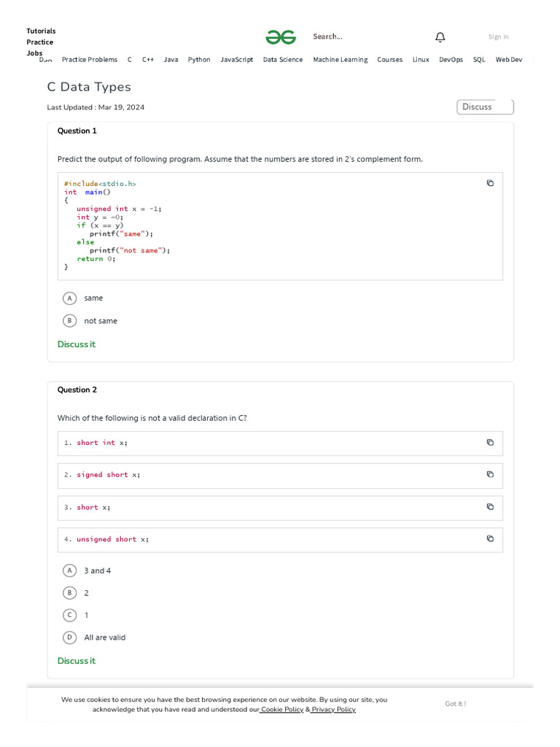Open 'Discuss it' under Question 1

pyautogui.click(x=77, y=344)
